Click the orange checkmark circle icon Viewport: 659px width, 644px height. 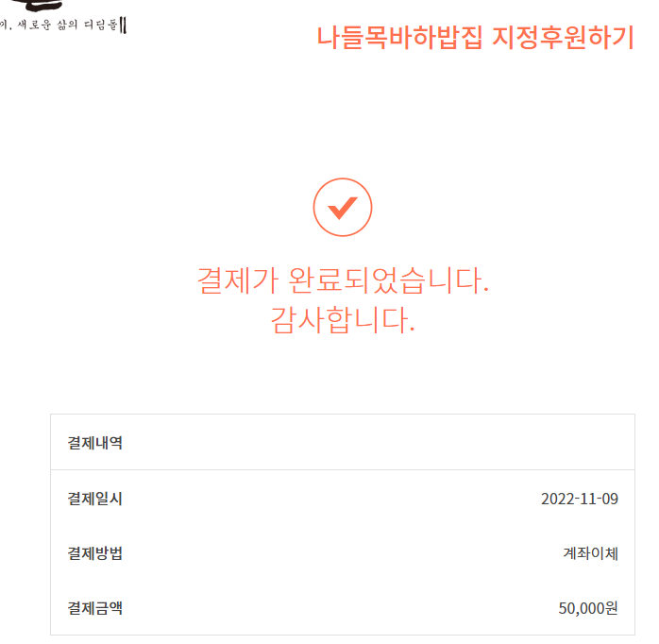[342, 207]
